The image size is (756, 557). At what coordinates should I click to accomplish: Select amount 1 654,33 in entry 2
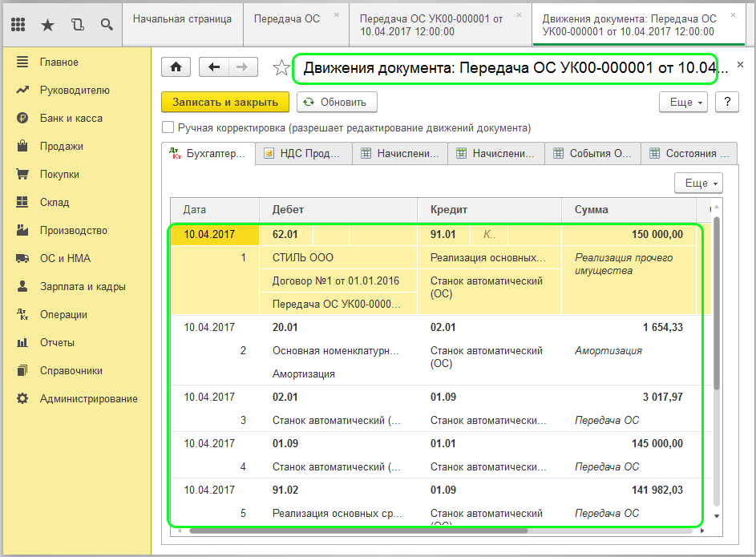(x=662, y=327)
